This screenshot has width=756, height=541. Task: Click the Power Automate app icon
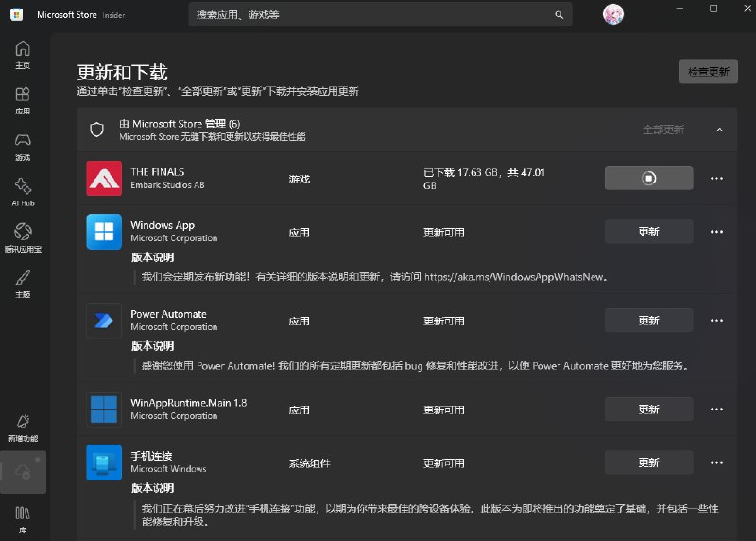pos(104,321)
